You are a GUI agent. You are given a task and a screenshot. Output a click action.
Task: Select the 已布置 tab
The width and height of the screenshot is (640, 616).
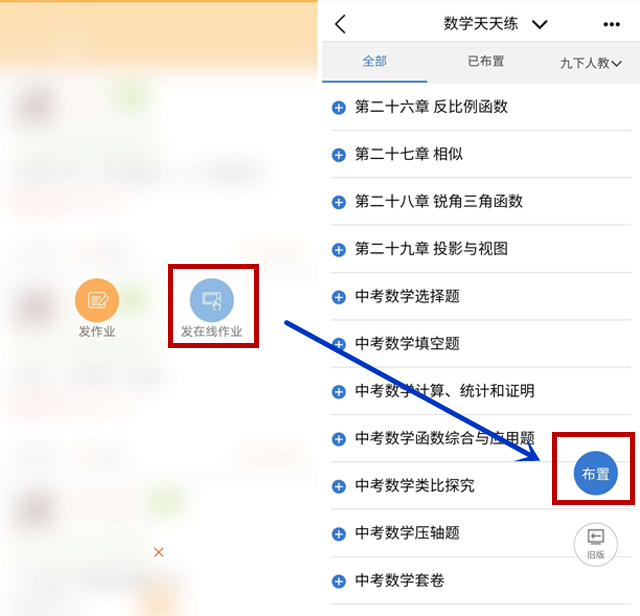pyautogui.click(x=486, y=61)
